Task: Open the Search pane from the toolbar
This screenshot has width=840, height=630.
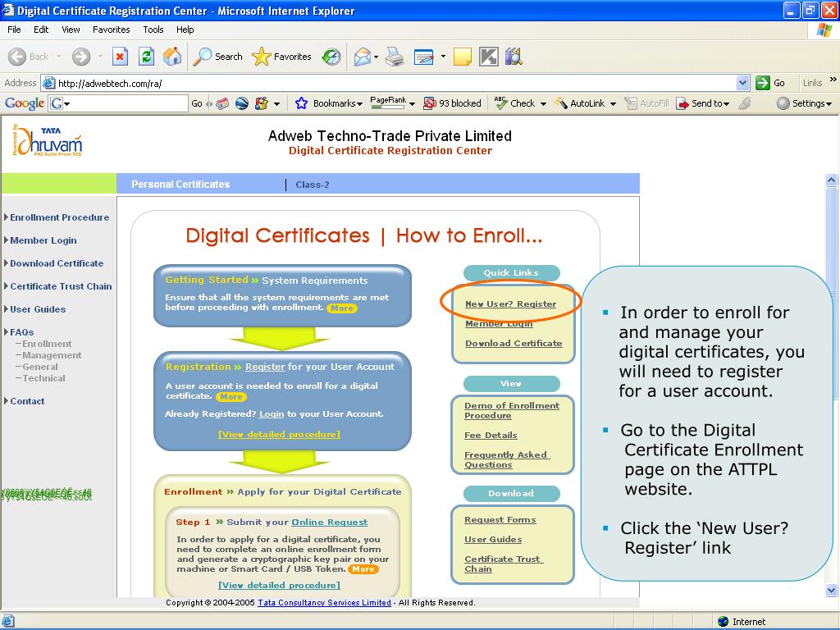Action: (x=217, y=57)
